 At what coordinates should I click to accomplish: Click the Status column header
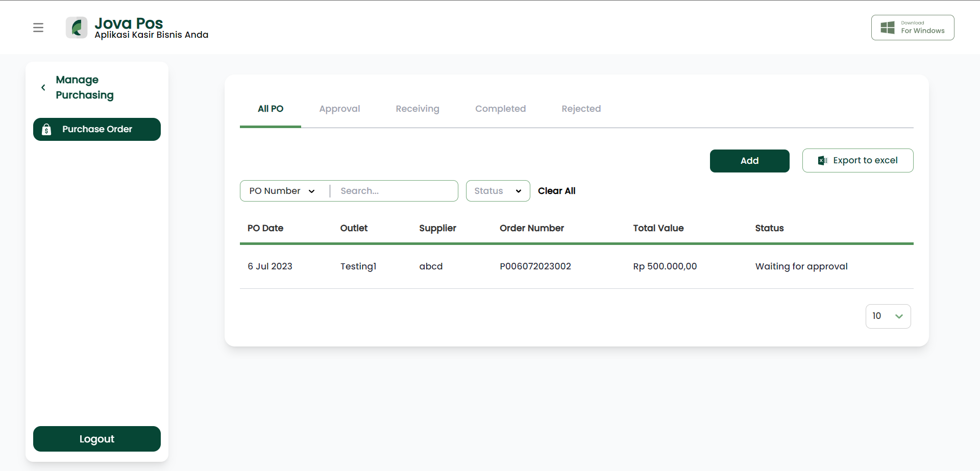tap(769, 228)
